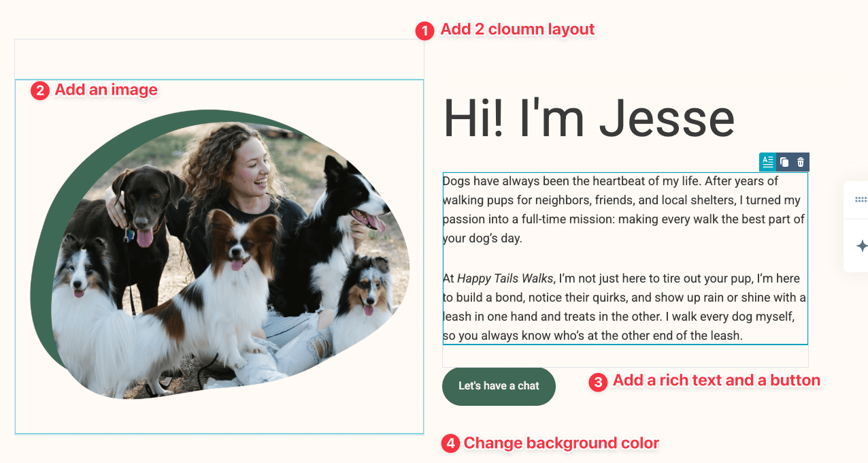Click the "Add a rich text and a button" label
The image size is (868, 463).
pyautogui.click(x=716, y=381)
